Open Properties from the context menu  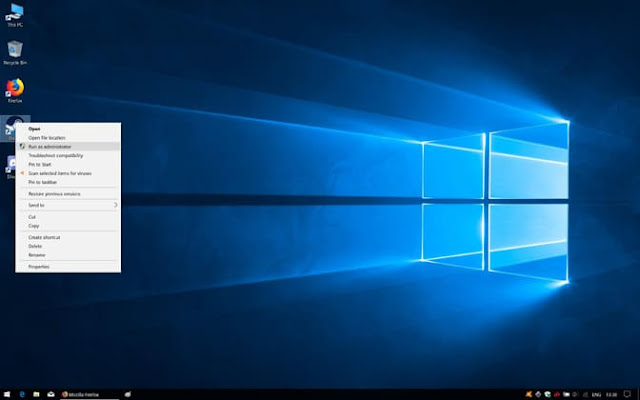(x=68, y=267)
